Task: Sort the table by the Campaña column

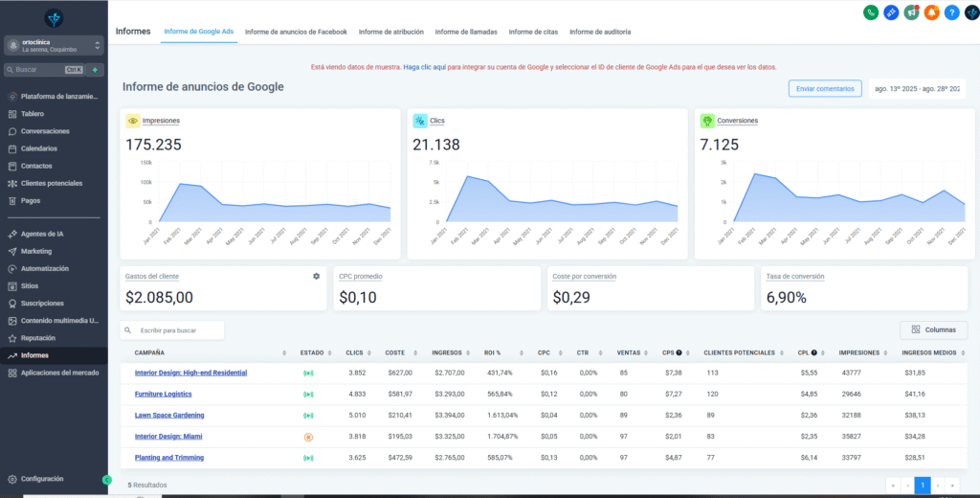Action: pyautogui.click(x=149, y=352)
